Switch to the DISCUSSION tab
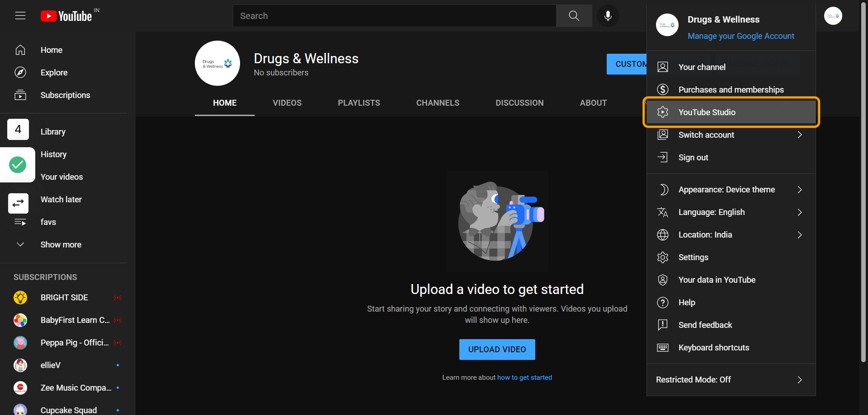Image resolution: width=868 pixels, height=415 pixels. [519, 103]
